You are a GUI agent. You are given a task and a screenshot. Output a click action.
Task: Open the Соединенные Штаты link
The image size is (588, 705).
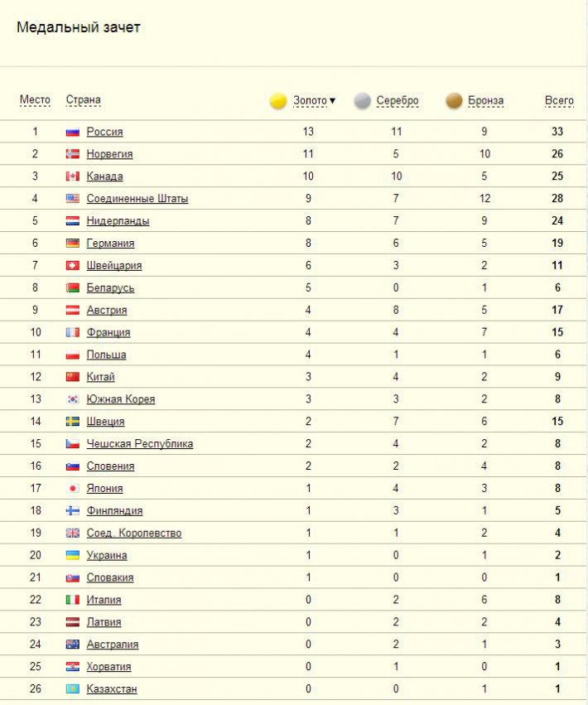click(x=137, y=199)
